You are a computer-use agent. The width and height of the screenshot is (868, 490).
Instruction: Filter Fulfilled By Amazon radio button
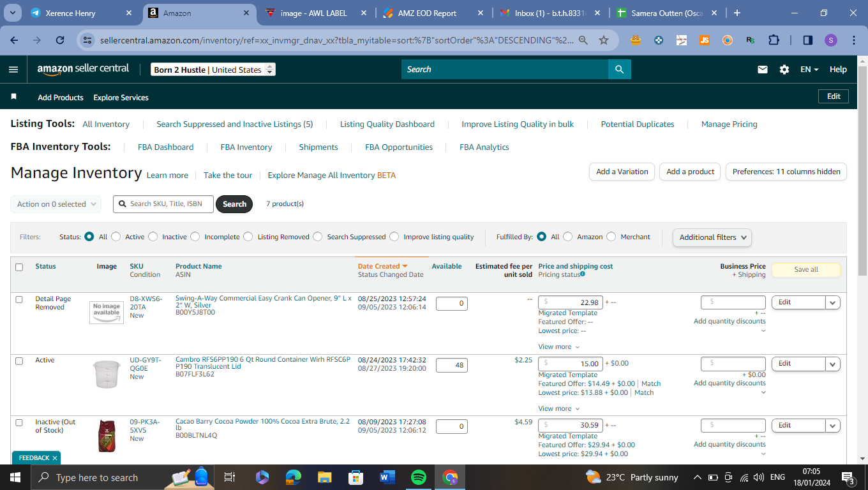(567, 237)
